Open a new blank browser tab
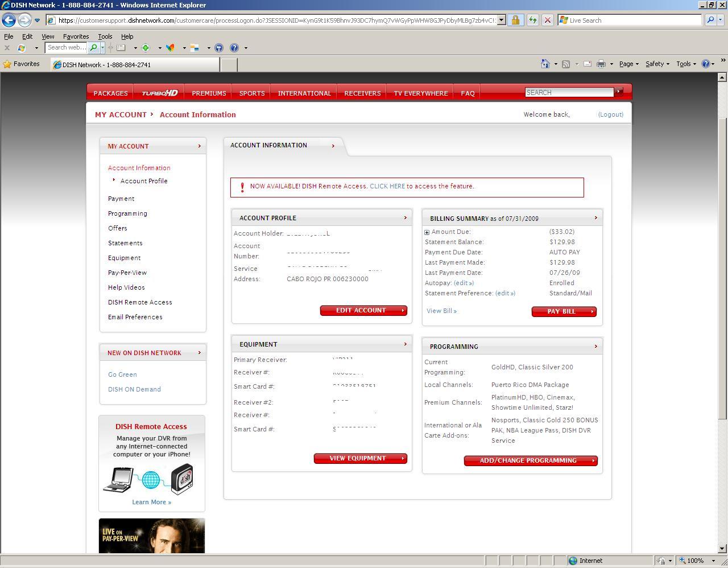728x568 pixels. [x=229, y=65]
